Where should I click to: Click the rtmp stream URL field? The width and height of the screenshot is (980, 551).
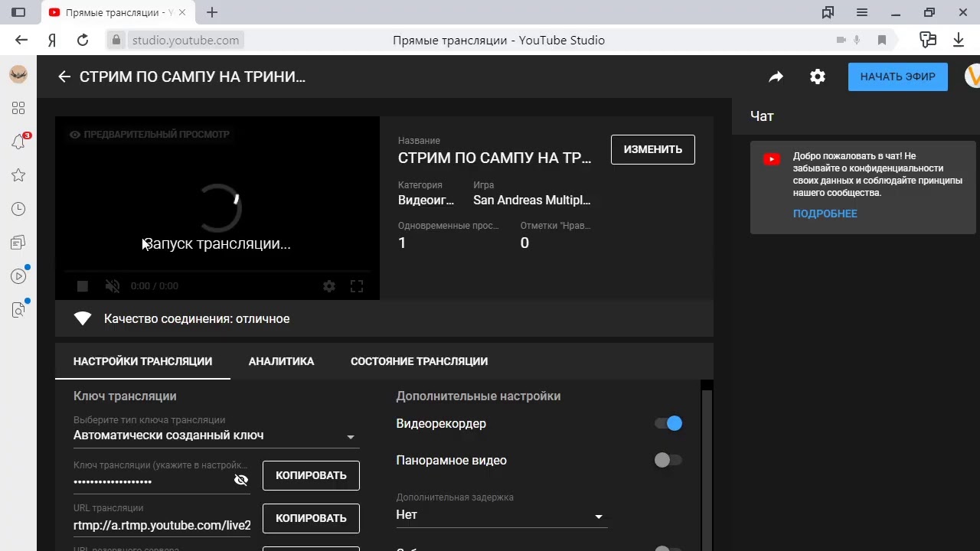pyautogui.click(x=162, y=525)
